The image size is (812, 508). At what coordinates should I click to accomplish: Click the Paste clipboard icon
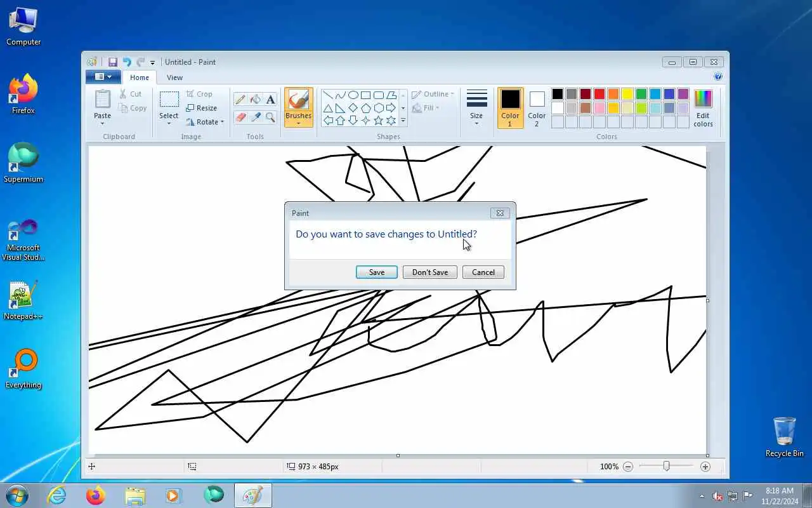(103, 99)
